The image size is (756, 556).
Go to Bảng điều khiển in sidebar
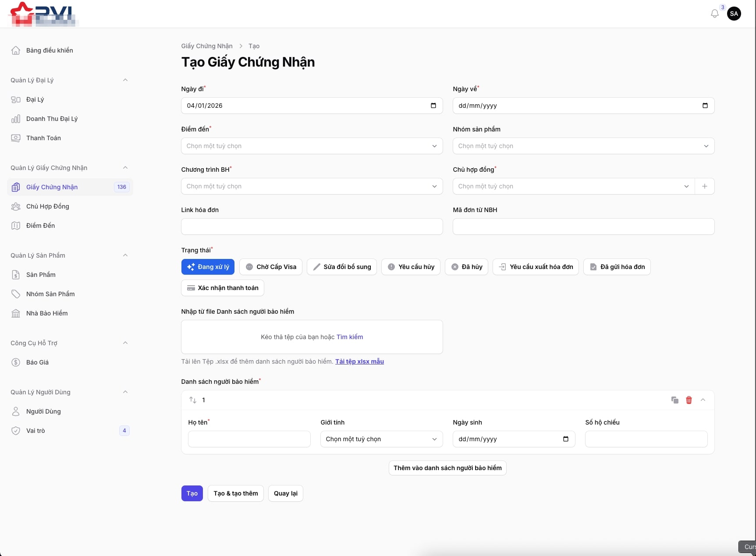click(50, 50)
